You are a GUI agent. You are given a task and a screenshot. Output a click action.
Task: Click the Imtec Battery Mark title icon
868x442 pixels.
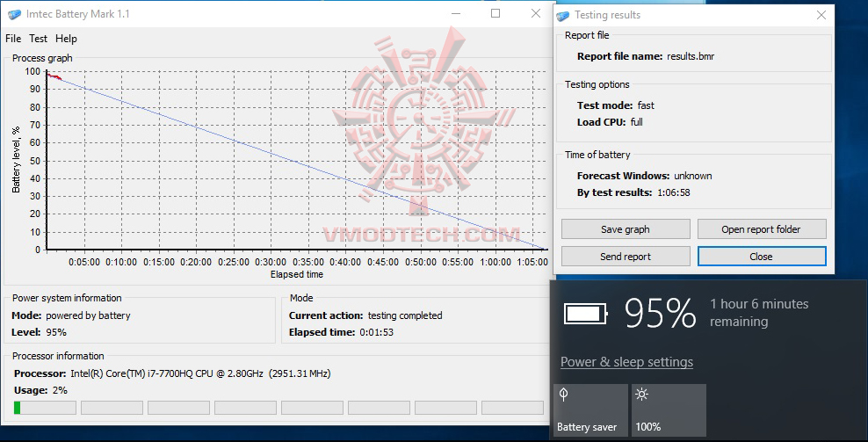coord(14,14)
